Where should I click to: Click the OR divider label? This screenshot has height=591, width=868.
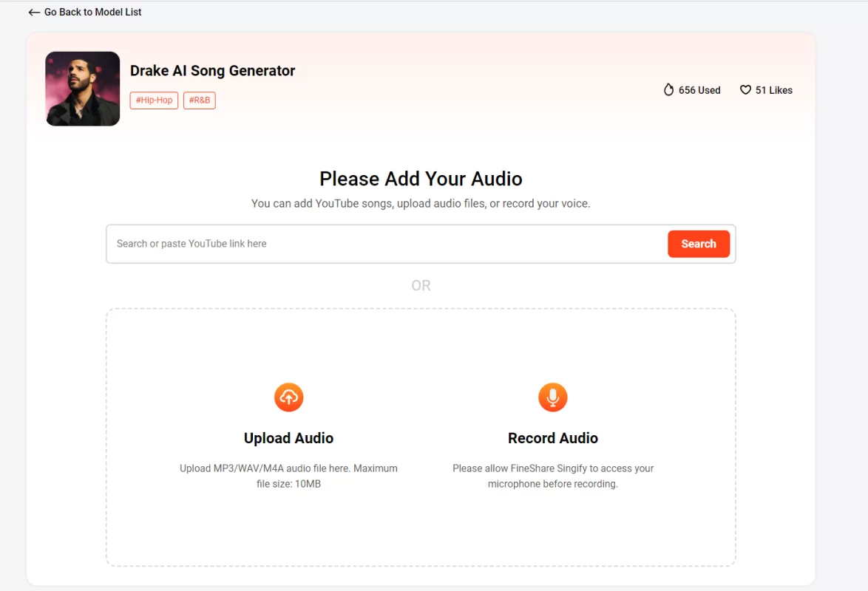[x=421, y=286]
